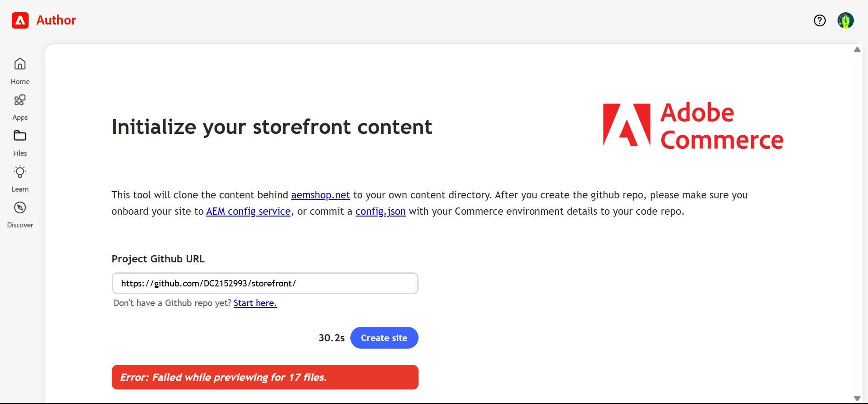Open the AEM config service link
868x404 pixels.
click(x=249, y=212)
